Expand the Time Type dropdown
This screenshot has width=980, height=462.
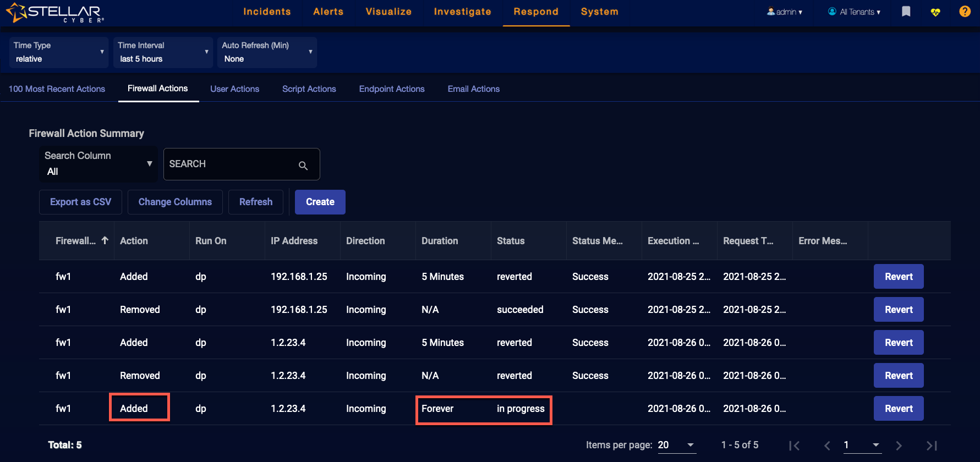[x=58, y=52]
